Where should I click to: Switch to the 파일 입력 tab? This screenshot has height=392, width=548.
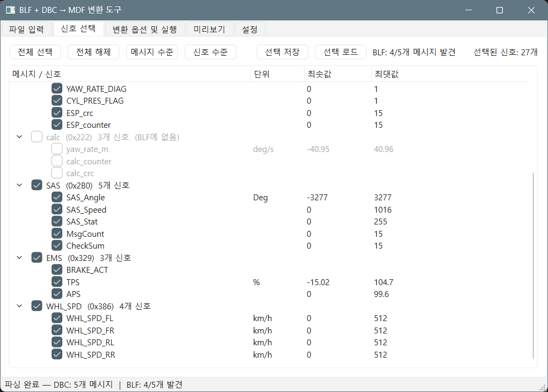[x=26, y=30]
